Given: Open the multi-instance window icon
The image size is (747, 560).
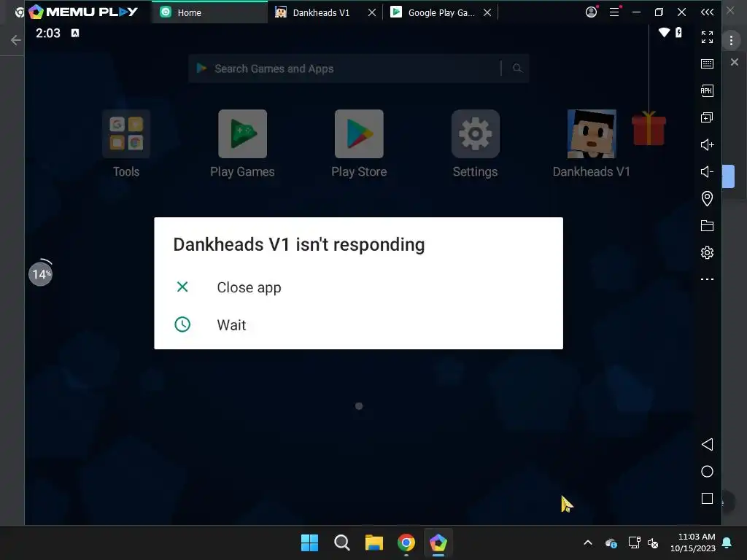Looking at the screenshot, I should (x=707, y=117).
